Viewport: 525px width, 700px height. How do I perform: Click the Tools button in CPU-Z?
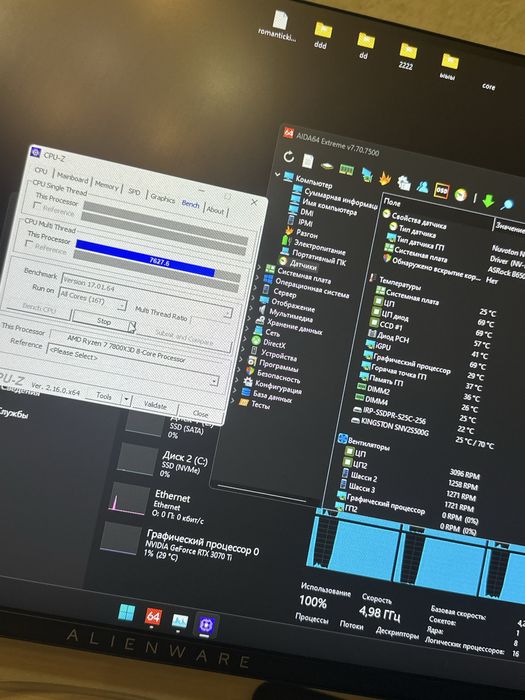click(x=104, y=396)
